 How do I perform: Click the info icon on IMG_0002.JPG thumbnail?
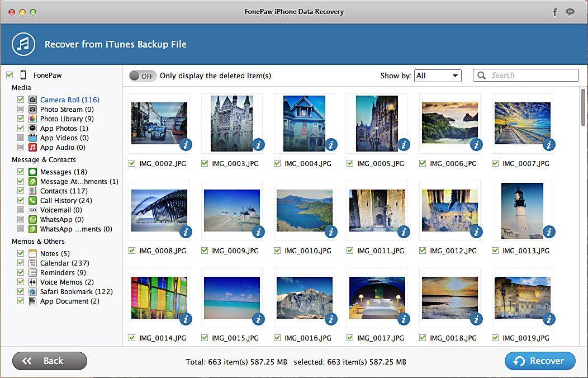pyautogui.click(x=186, y=145)
